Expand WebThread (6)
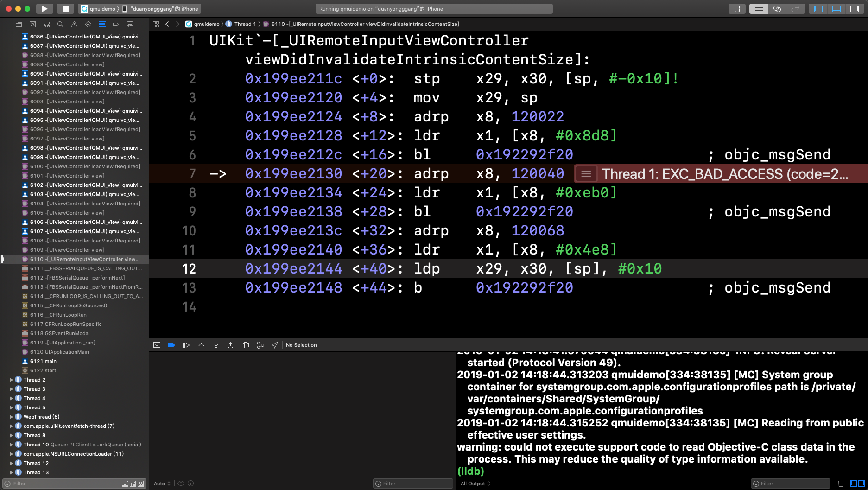The image size is (868, 490). click(x=11, y=417)
